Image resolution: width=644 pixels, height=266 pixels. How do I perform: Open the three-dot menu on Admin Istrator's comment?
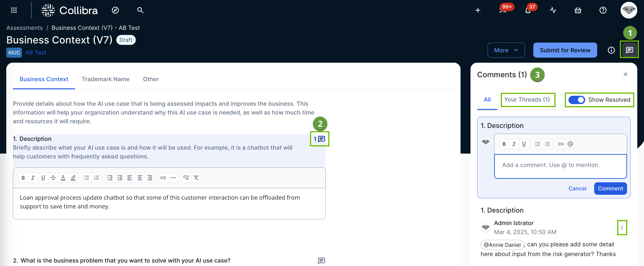pyautogui.click(x=622, y=227)
